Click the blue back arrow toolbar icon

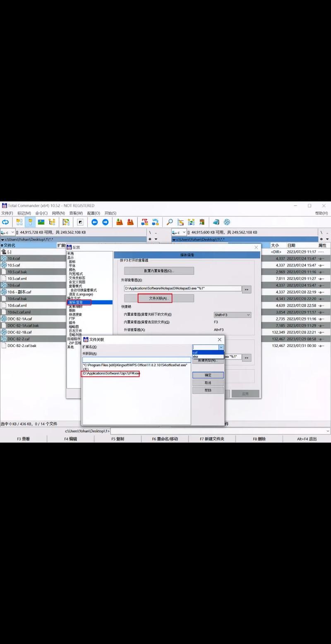(95, 222)
